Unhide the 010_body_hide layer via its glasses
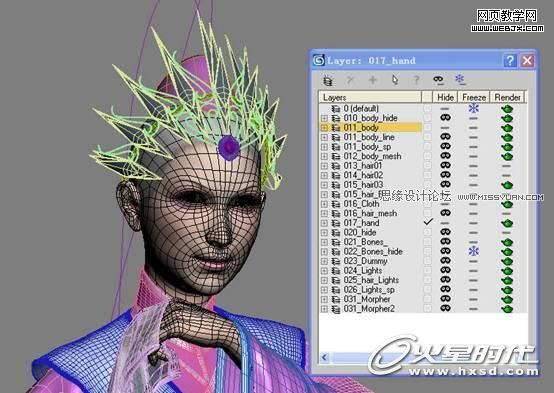This screenshot has height=393, width=554. point(446,117)
